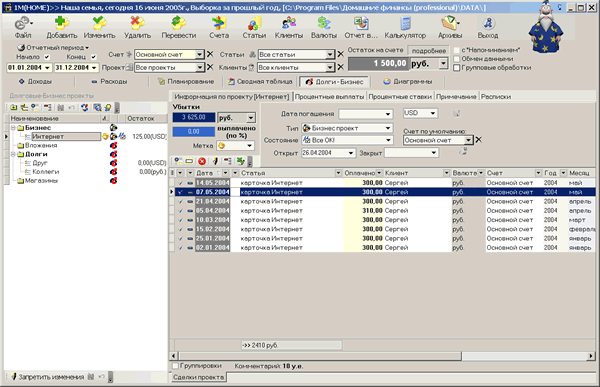Open the Состояние dropdown showing Все ОК!
The height and width of the screenshot is (387, 600).
(388, 140)
